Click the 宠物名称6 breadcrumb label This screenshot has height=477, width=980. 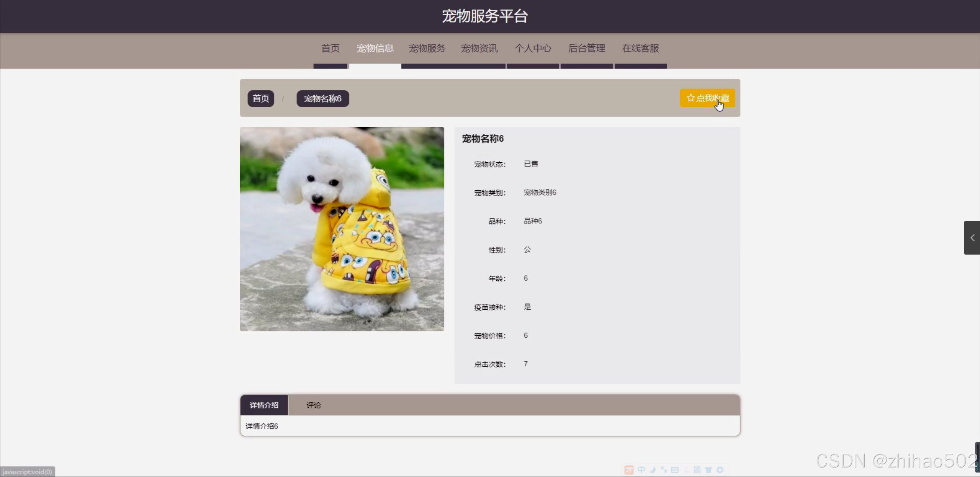click(322, 98)
